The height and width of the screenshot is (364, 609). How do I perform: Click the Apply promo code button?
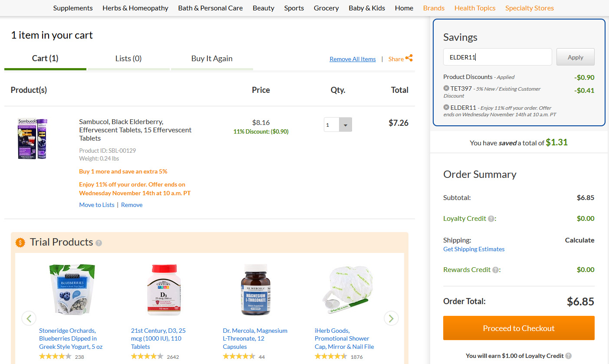576,57
